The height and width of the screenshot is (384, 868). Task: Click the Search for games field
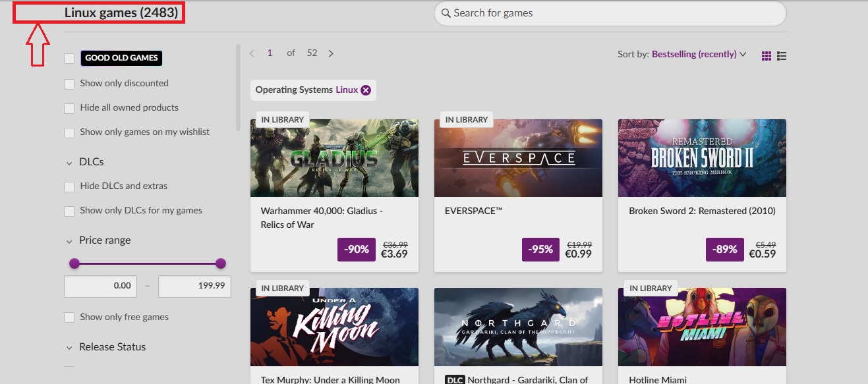coord(610,13)
